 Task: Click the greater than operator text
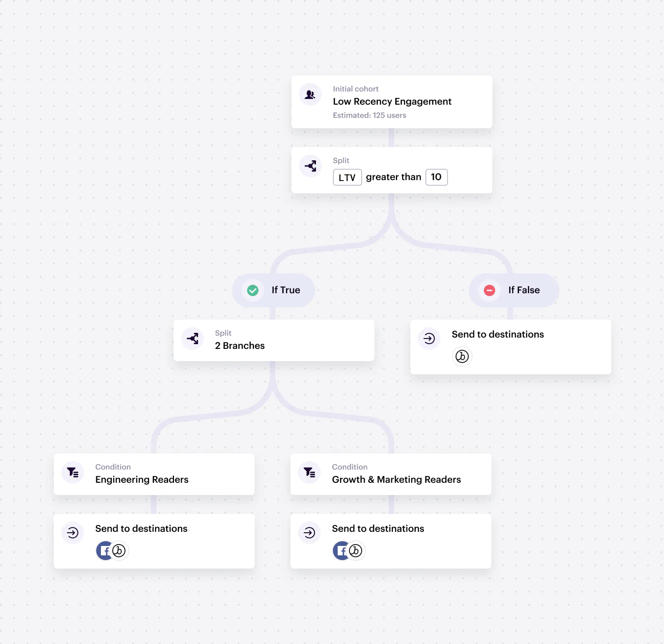coord(393,177)
